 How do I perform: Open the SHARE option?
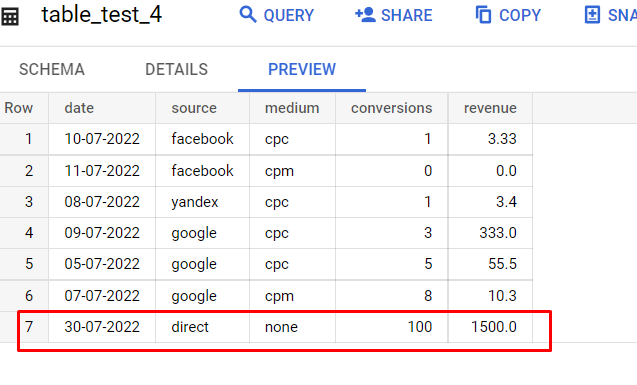(394, 15)
